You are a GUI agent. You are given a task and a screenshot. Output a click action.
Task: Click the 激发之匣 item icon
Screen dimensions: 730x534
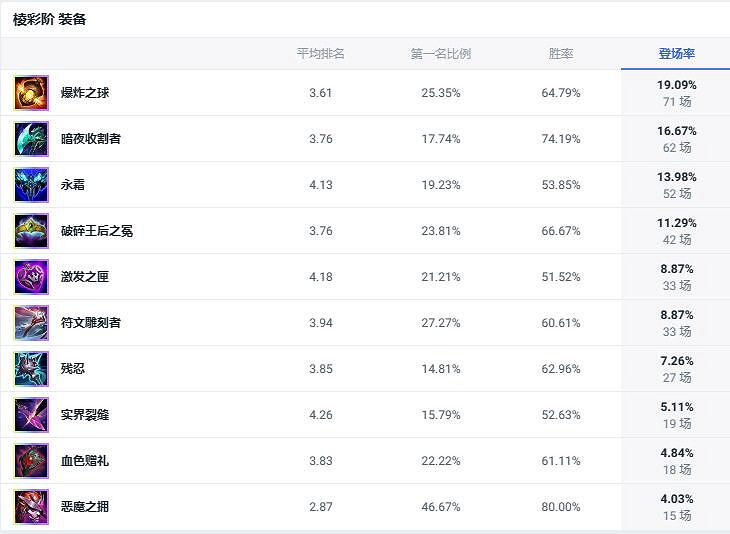click(x=31, y=277)
